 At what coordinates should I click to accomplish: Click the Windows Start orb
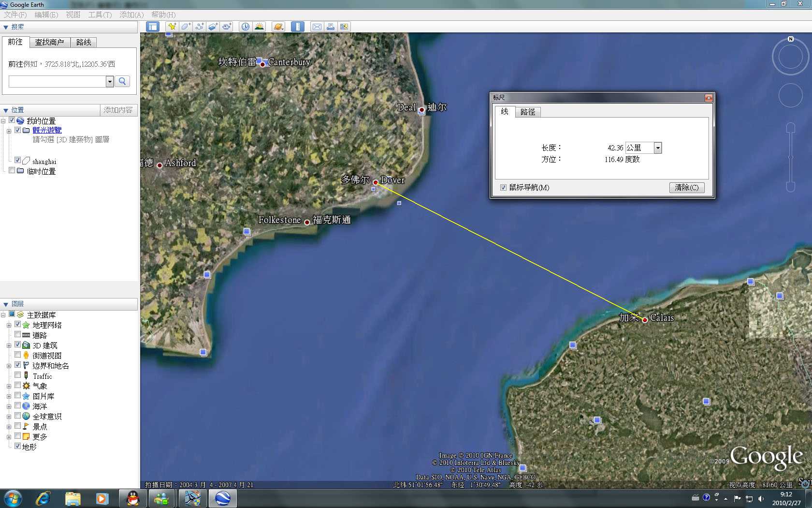13,498
